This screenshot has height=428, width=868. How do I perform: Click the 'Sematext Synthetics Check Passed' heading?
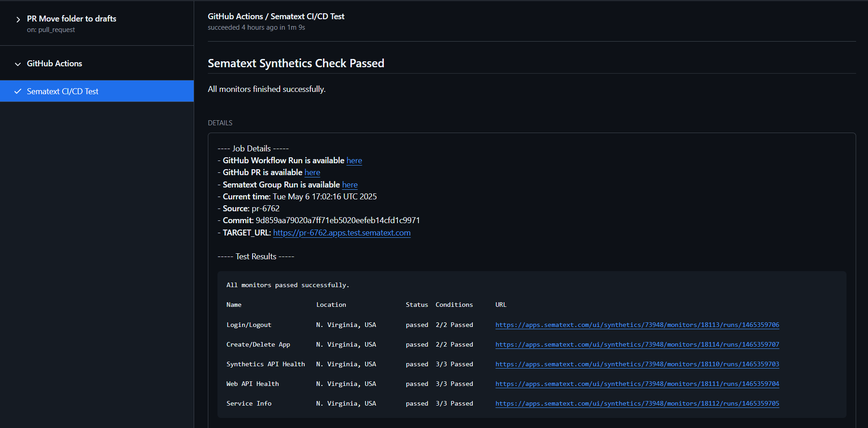click(296, 63)
